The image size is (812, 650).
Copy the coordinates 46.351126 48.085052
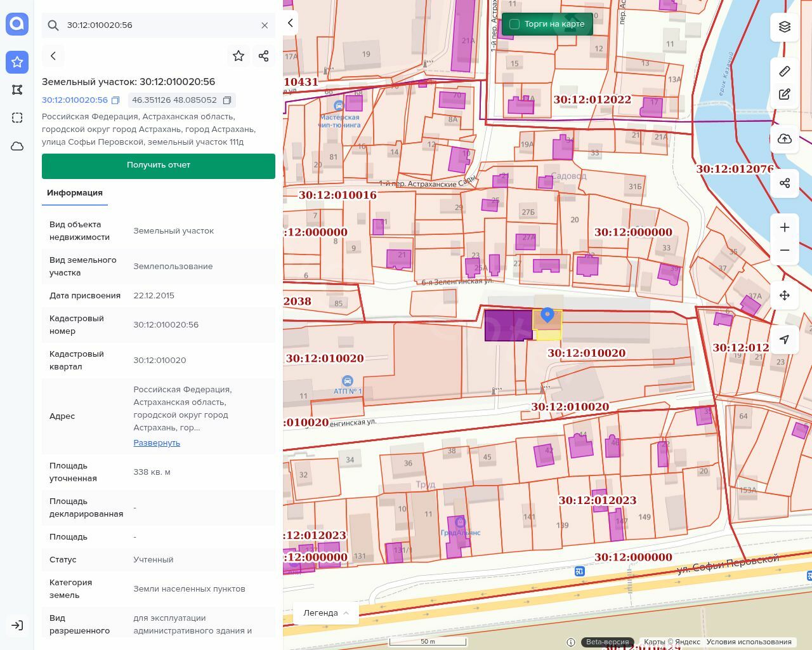tap(227, 100)
